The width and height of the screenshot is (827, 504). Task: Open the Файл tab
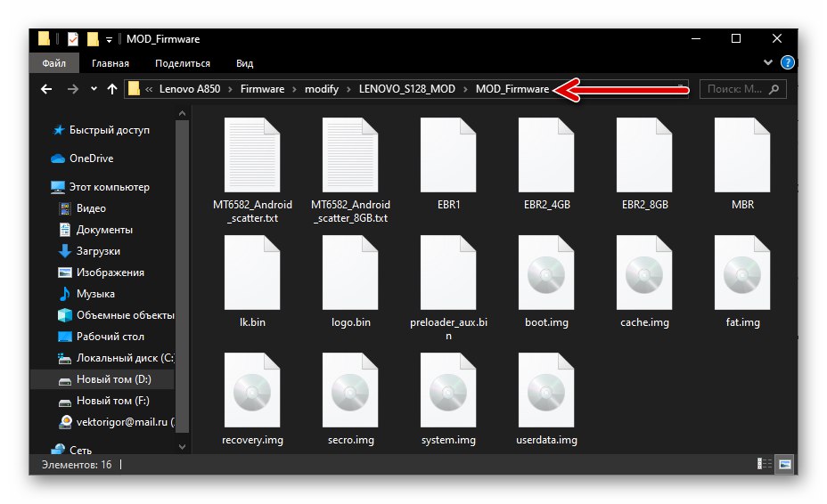pyautogui.click(x=53, y=62)
